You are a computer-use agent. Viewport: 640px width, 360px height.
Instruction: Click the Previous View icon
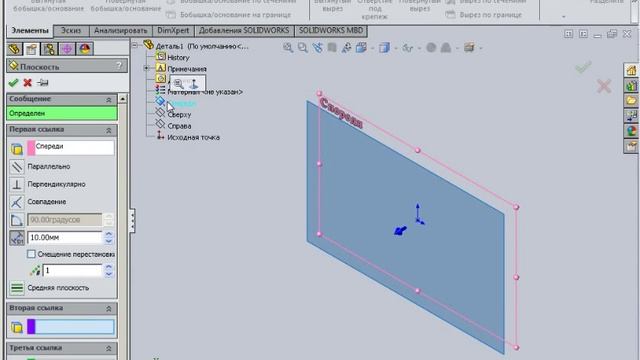[317, 48]
